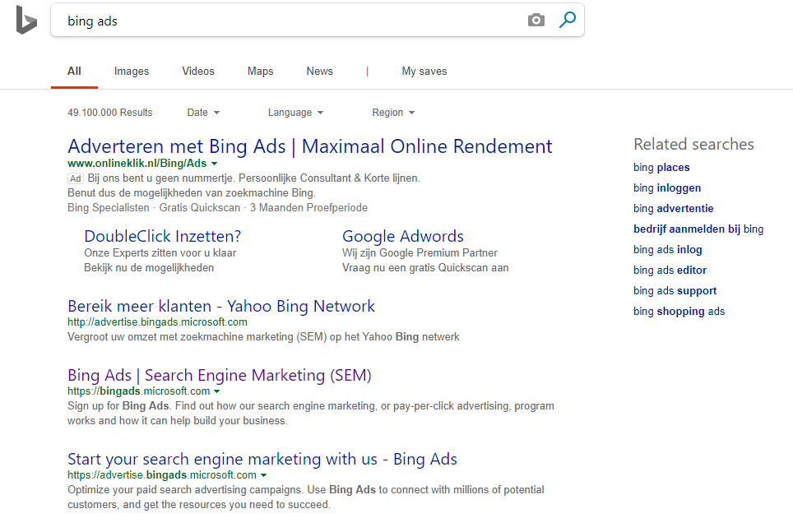This screenshot has width=793, height=532.
Task: Click the magnifying glass search icon
Action: pyautogui.click(x=568, y=21)
